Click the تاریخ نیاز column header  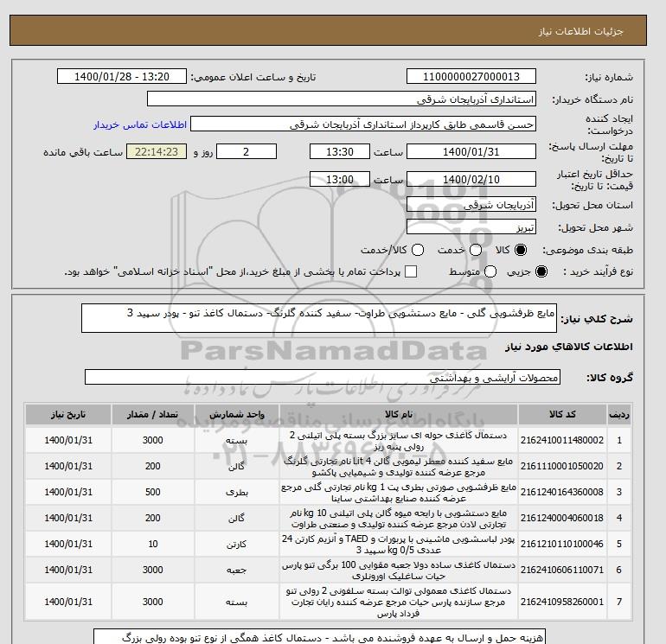click(x=68, y=415)
